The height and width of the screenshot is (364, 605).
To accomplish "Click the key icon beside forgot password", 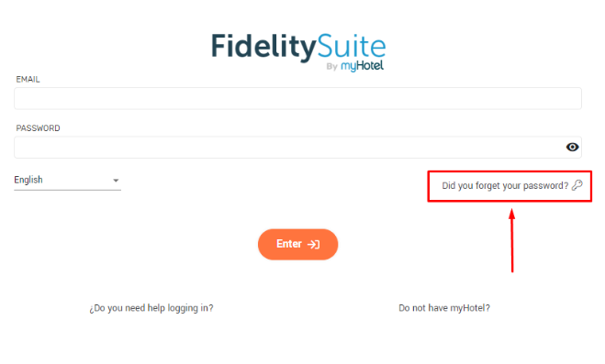I will (577, 185).
